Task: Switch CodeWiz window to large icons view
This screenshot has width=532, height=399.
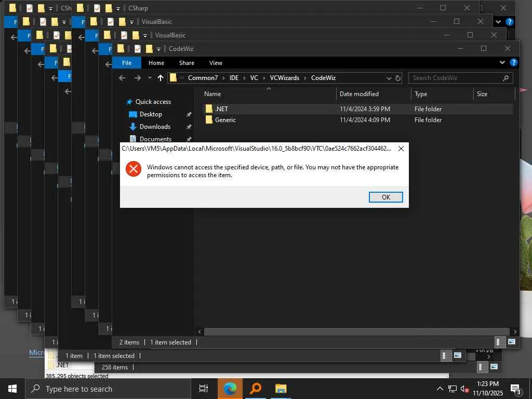Action: coord(512,342)
